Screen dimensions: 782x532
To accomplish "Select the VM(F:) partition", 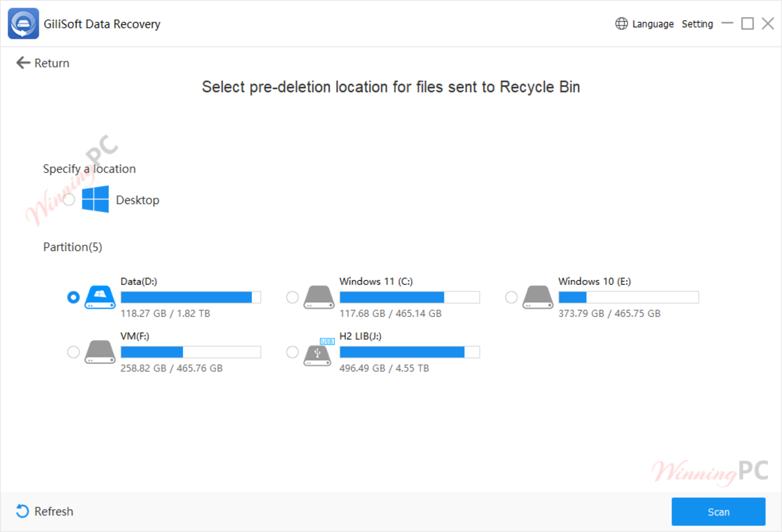I will coord(73,352).
